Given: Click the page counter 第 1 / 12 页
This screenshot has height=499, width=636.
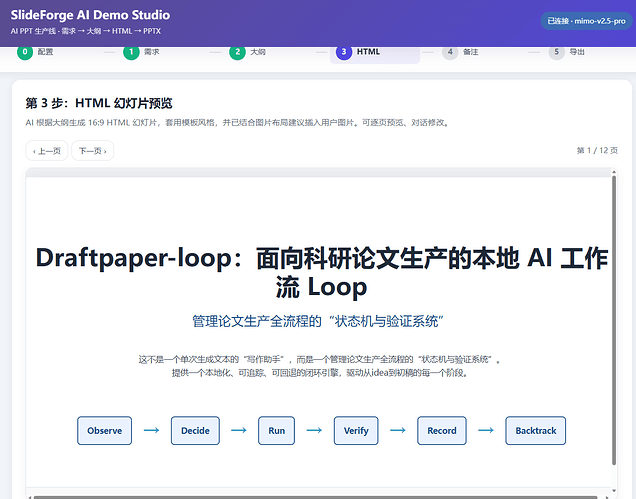Looking at the screenshot, I should coord(597,151).
